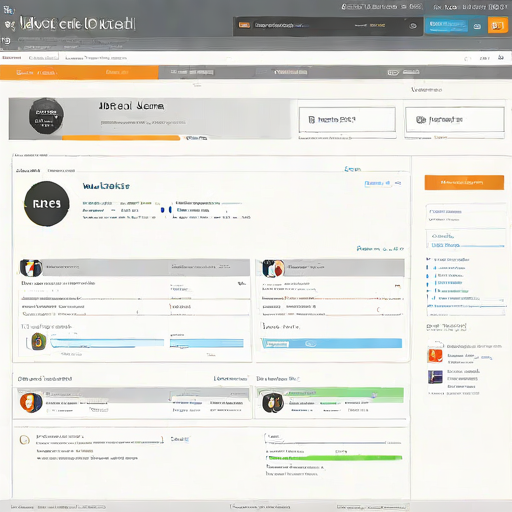Click the circular icon inside the dark search bar
The width and height of the screenshot is (512, 512).
point(413,26)
